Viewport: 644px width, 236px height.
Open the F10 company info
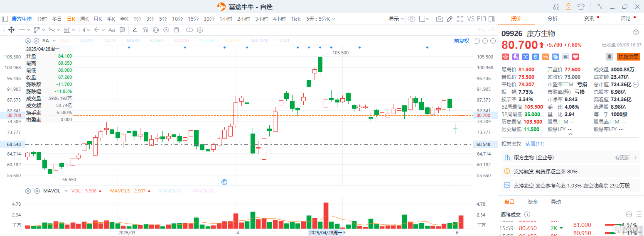(x=481, y=19)
